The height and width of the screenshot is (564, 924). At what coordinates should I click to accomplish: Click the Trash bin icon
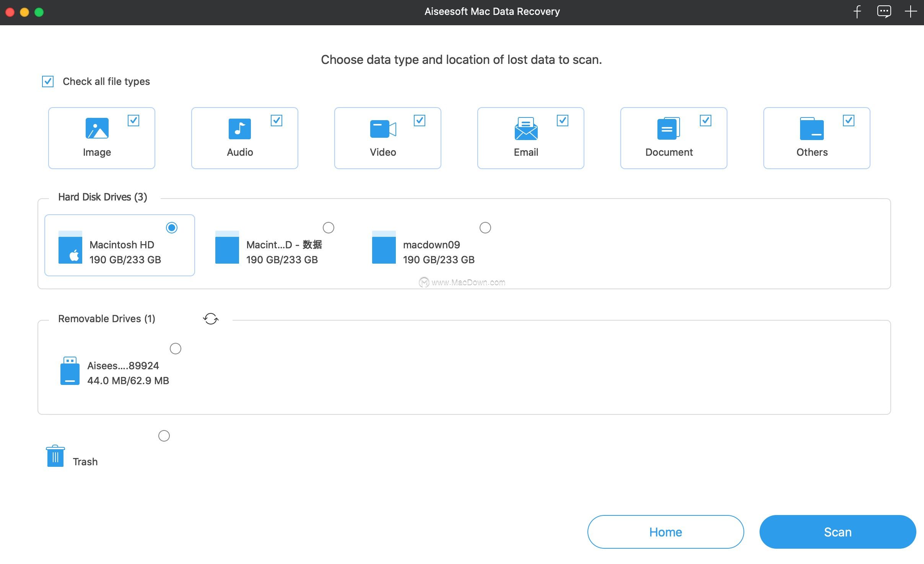[55, 456]
